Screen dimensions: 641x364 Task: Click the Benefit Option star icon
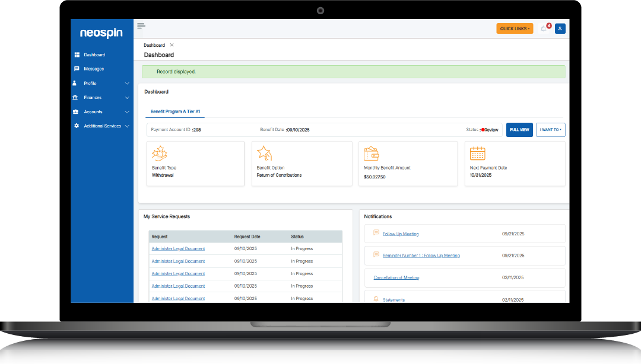pos(264,154)
